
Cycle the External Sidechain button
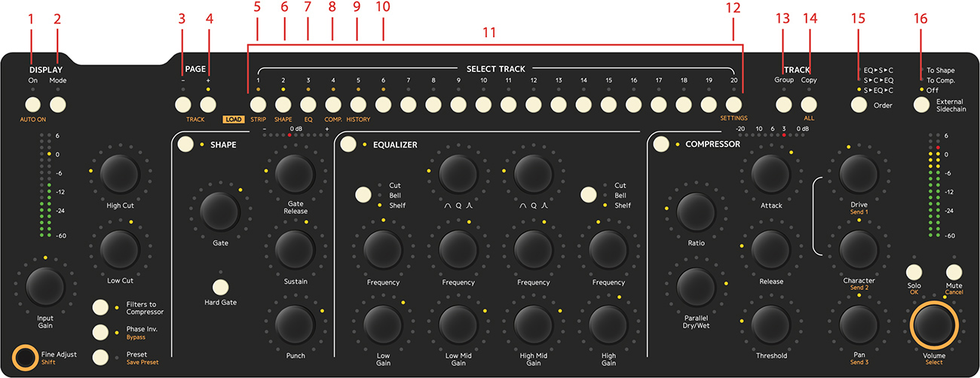coord(923,105)
